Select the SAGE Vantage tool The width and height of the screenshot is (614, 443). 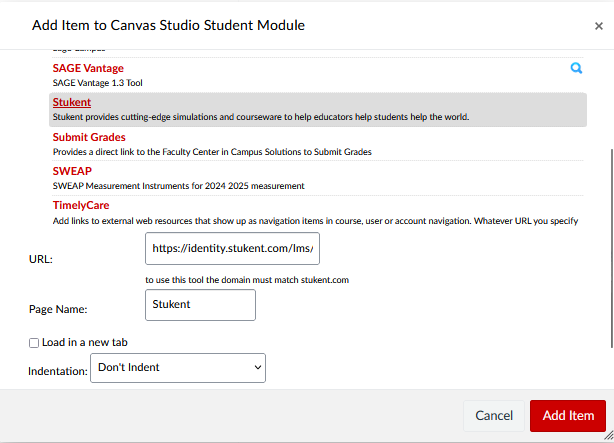click(88, 67)
